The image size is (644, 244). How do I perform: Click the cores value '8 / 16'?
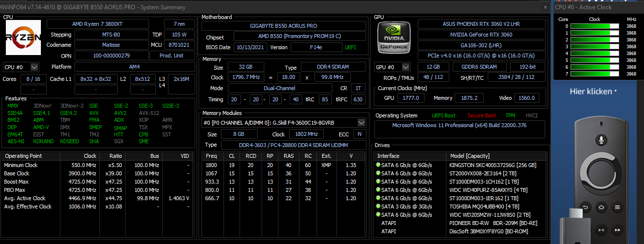[34, 79]
